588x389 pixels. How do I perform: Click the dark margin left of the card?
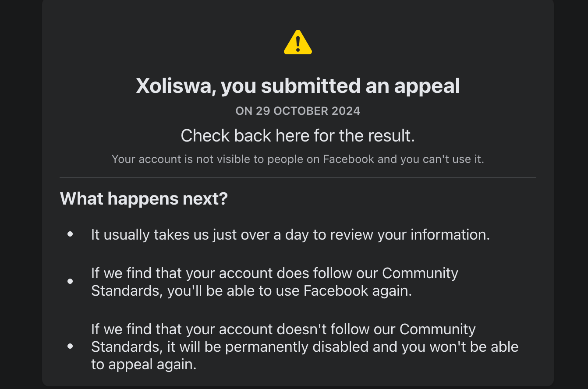pyautogui.click(x=21, y=193)
